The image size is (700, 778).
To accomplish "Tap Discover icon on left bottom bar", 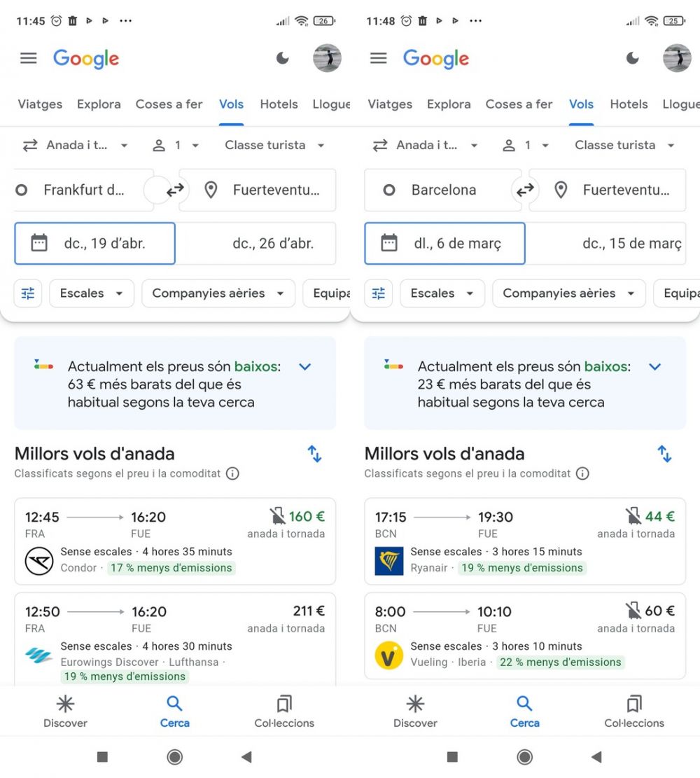I will [66, 704].
